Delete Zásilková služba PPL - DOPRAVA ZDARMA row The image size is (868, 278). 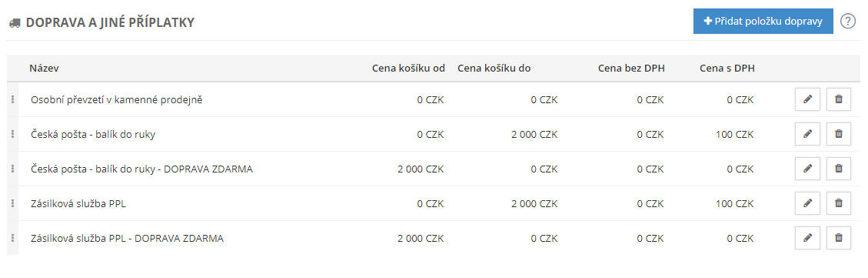coord(838,238)
